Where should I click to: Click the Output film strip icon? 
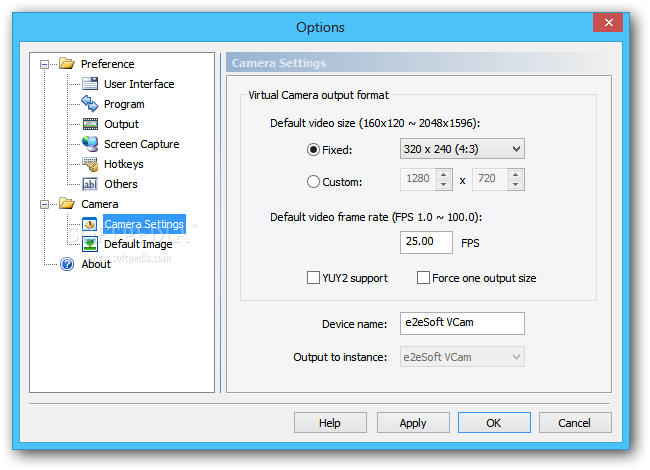tap(90, 124)
